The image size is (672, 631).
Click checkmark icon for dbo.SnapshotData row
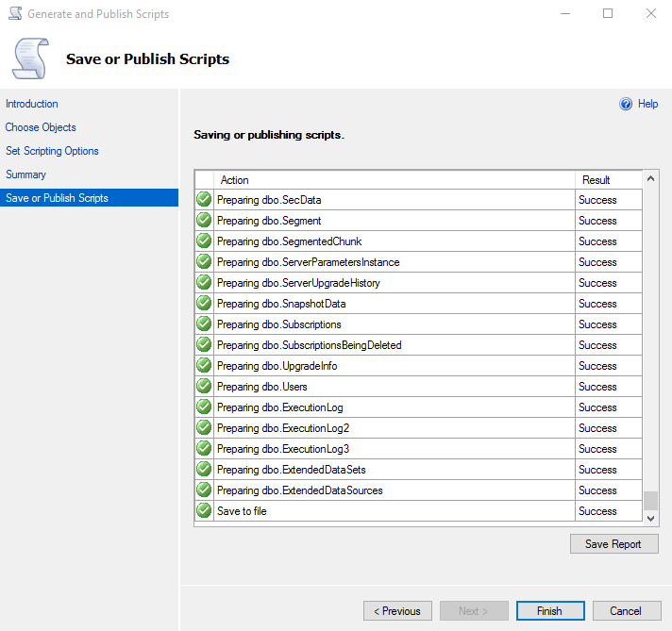[204, 303]
